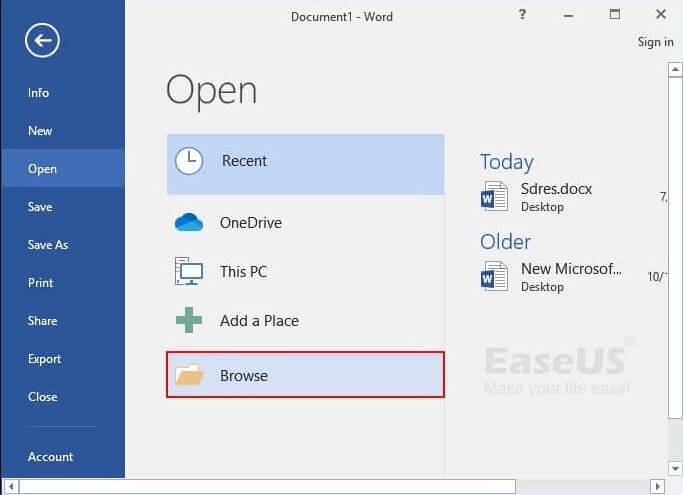Select Share in the left sidebar
Image resolution: width=683 pixels, height=495 pixels.
coord(43,321)
